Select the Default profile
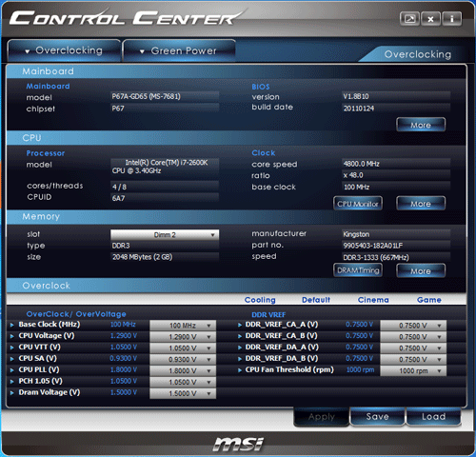 point(316,300)
